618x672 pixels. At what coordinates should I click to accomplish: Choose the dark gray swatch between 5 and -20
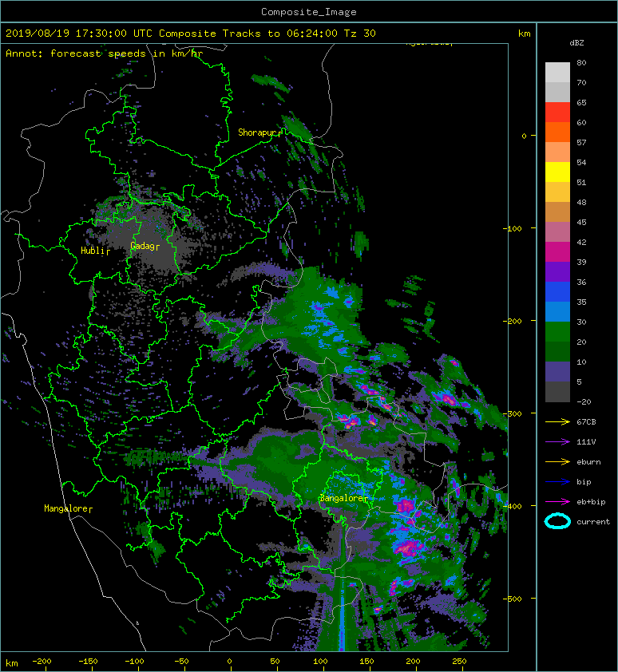point(557,392)
